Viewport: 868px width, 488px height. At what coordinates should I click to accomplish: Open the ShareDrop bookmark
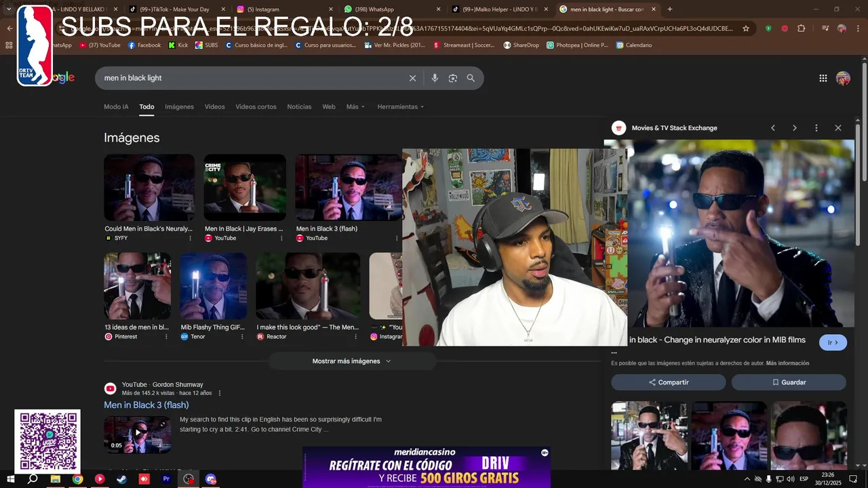click(521, 45)
